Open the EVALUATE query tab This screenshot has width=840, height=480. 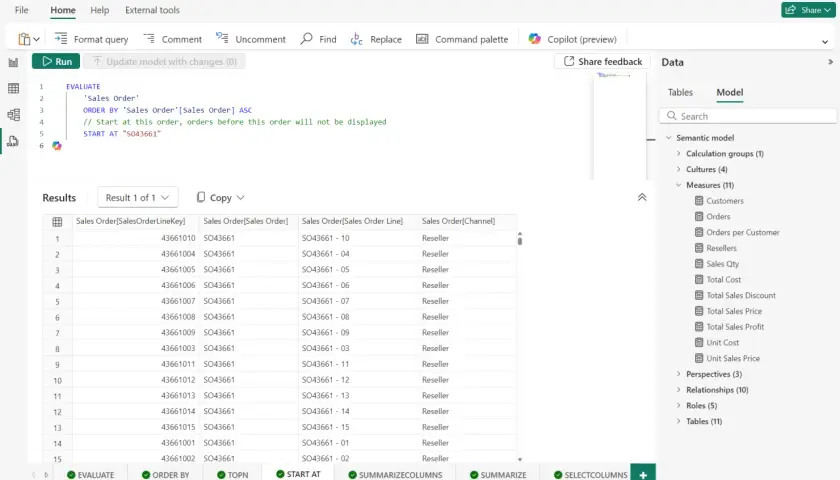pyautogui.click(x=91, y=475)
